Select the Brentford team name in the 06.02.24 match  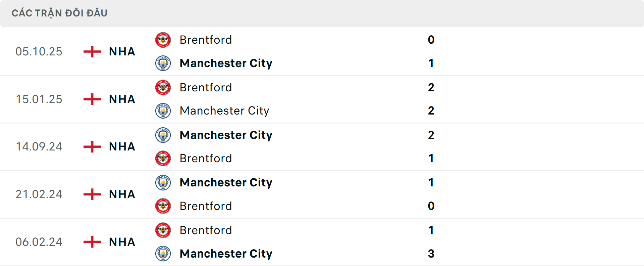206,230
